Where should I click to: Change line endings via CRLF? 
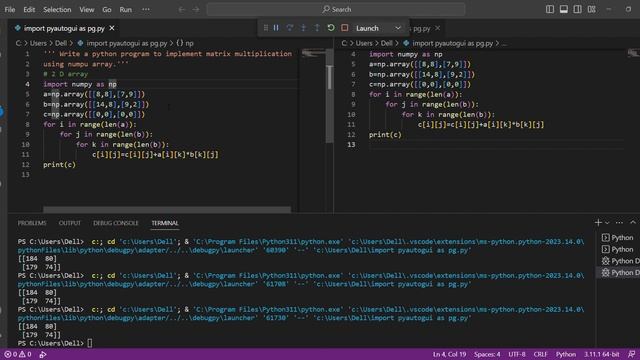coord(540,354)
